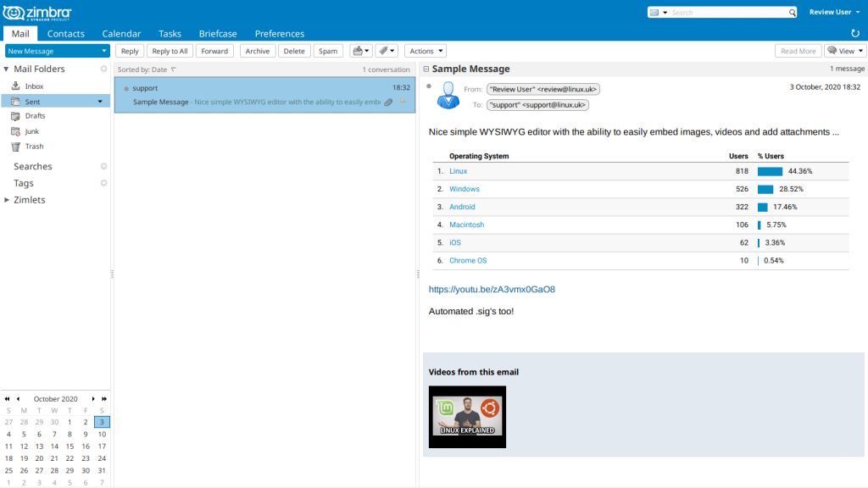Click the sort direction arrow beside Date
The image size is (868, 488).
(x=173, y=69)
